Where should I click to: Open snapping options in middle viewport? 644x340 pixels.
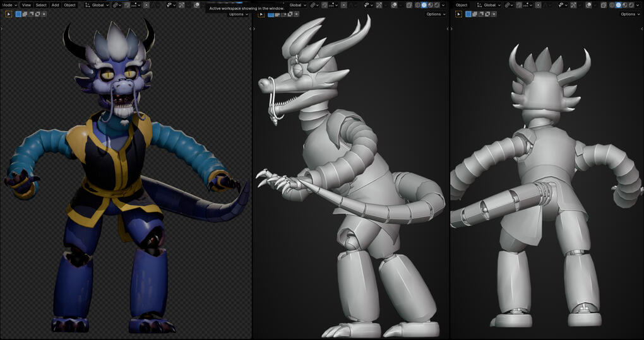[333, 5]
